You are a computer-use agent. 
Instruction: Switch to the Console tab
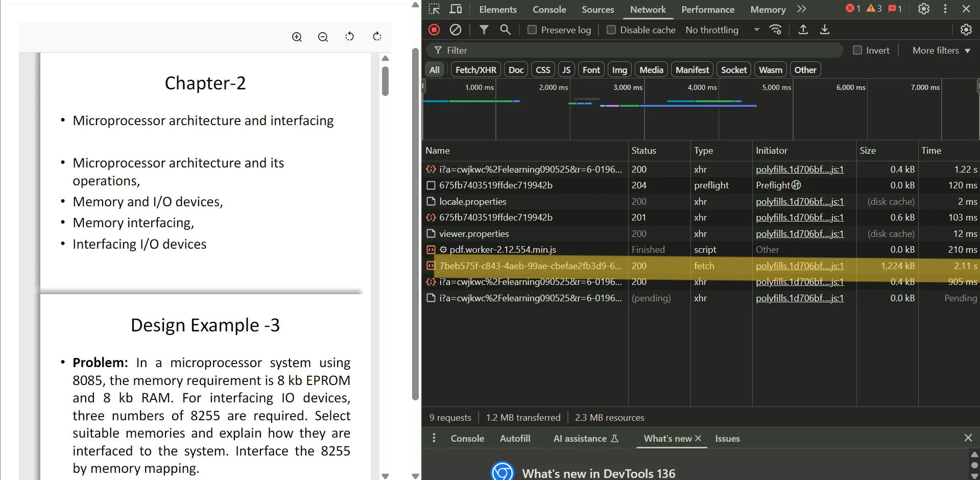(549, 9)
